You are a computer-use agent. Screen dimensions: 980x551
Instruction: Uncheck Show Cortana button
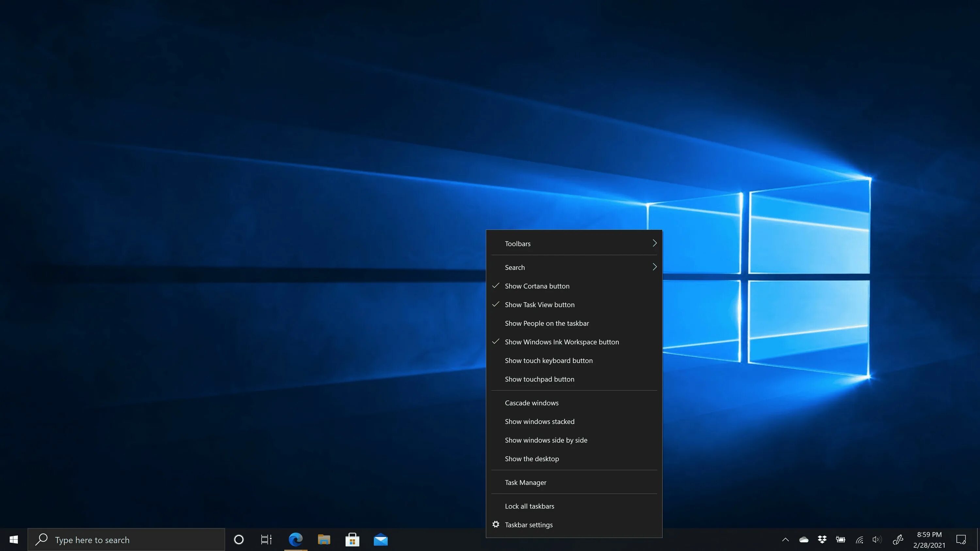pos(537,286)
